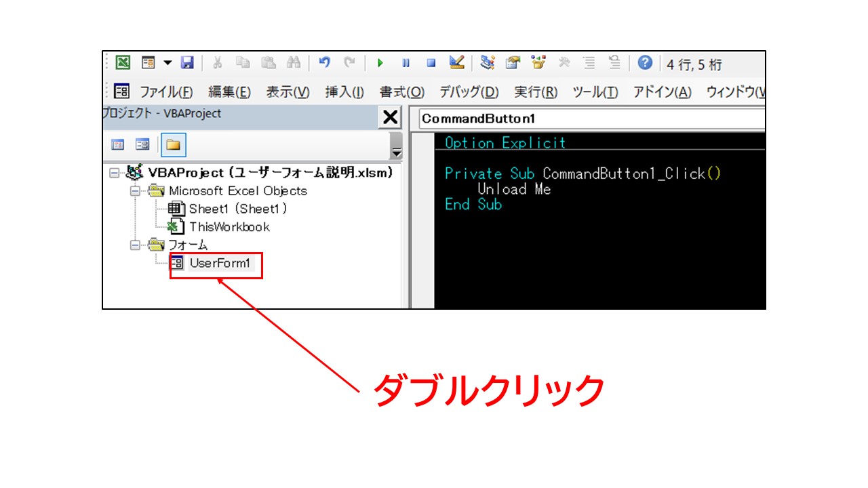
Task: Click the Redo arrow icon
Action: pyautogui.click(x=349, y=63)
